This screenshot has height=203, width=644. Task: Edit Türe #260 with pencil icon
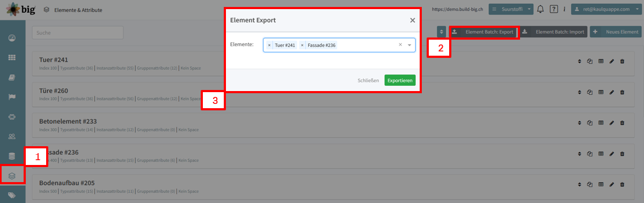(x=612, y=92)
